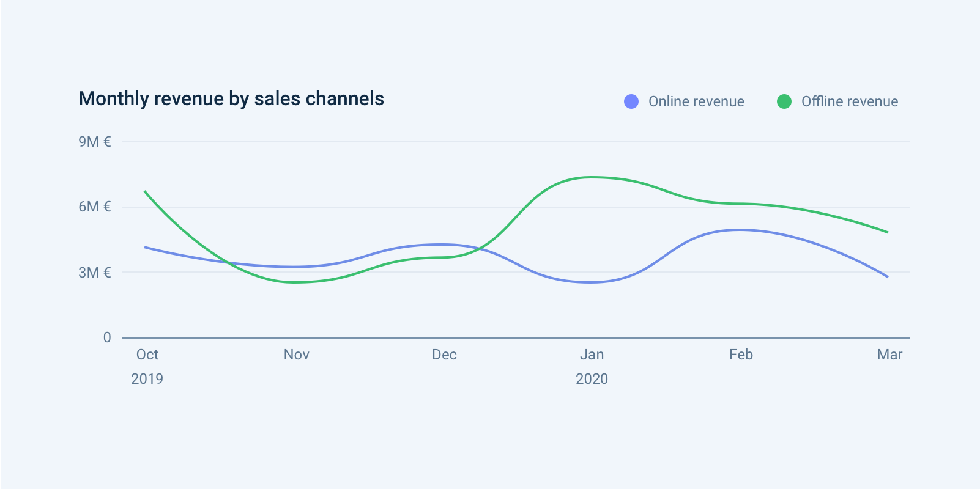Screen dimensions: 980x489
Task: Click the 6M € y-axis label
Action: pyautogui.click(x=95, y=207)
